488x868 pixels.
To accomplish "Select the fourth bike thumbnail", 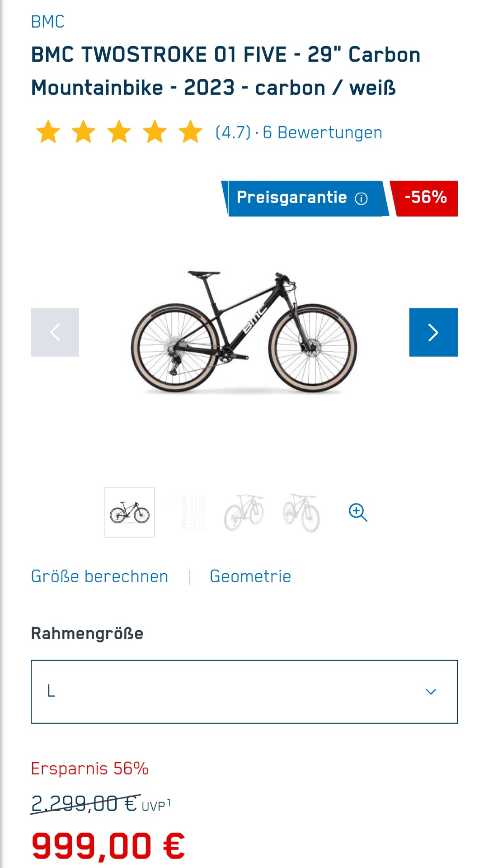I will (x=301, y=513).
